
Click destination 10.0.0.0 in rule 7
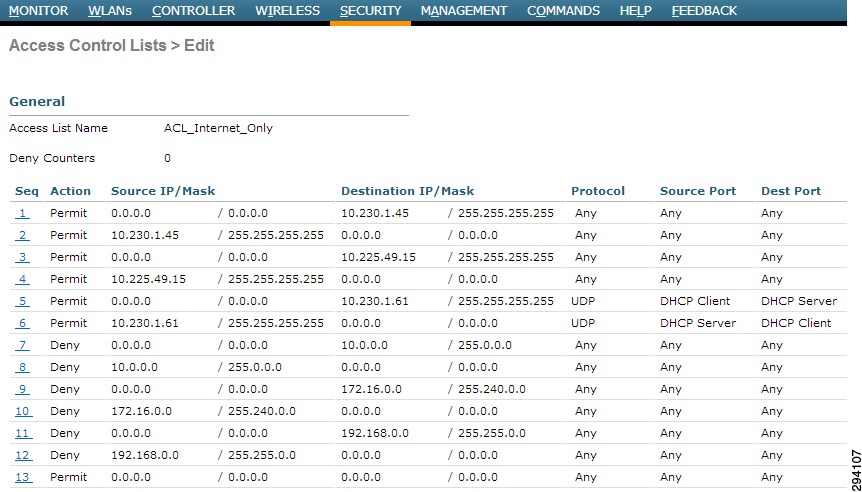[x=364, y=345]
